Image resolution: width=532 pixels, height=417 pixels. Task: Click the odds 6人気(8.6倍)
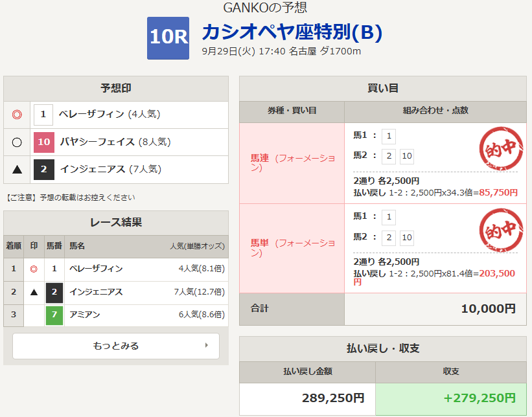202,315
